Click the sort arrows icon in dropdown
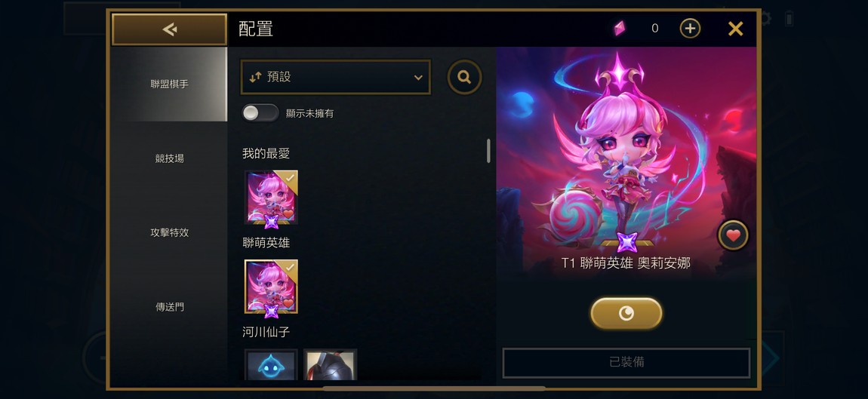This screenshot has width=868, height=399. coord(254,78)
